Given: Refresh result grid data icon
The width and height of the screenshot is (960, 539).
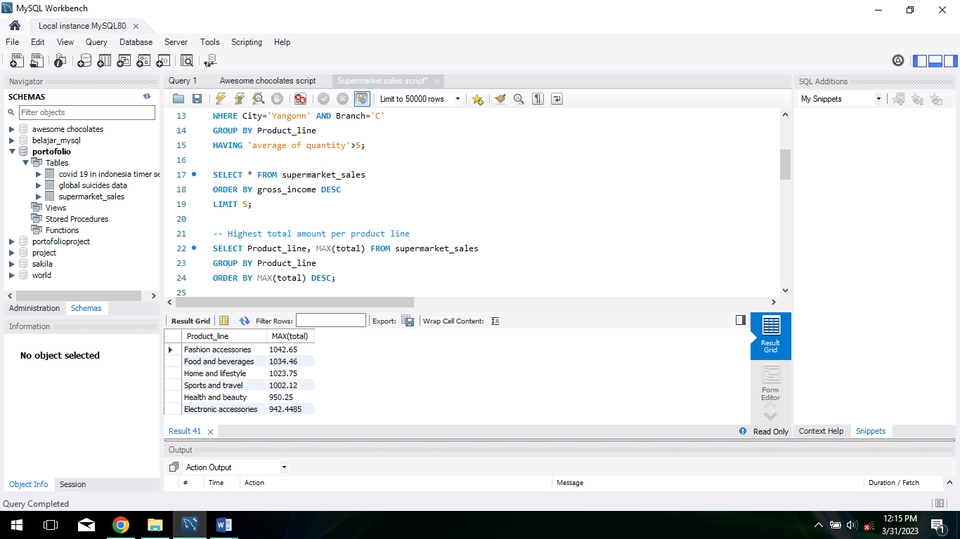Looking at the screenshot, I should (x=244, y=321).
